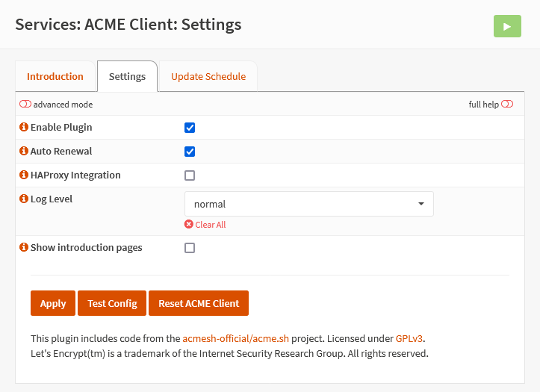The width and height of the screenshot is (540, 392).
Task: Toggle advanced mode switch
Action: (25, 105)
